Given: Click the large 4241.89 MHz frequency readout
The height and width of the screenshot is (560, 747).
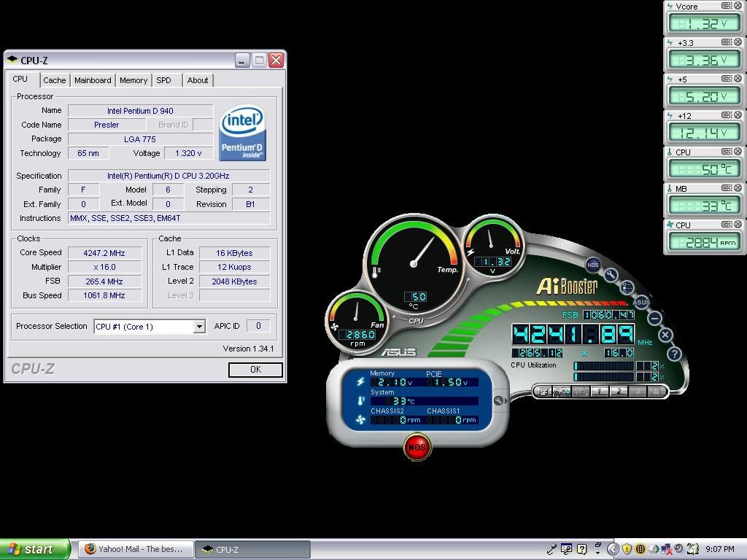Looking at the screenshot, I should [573, 335].
